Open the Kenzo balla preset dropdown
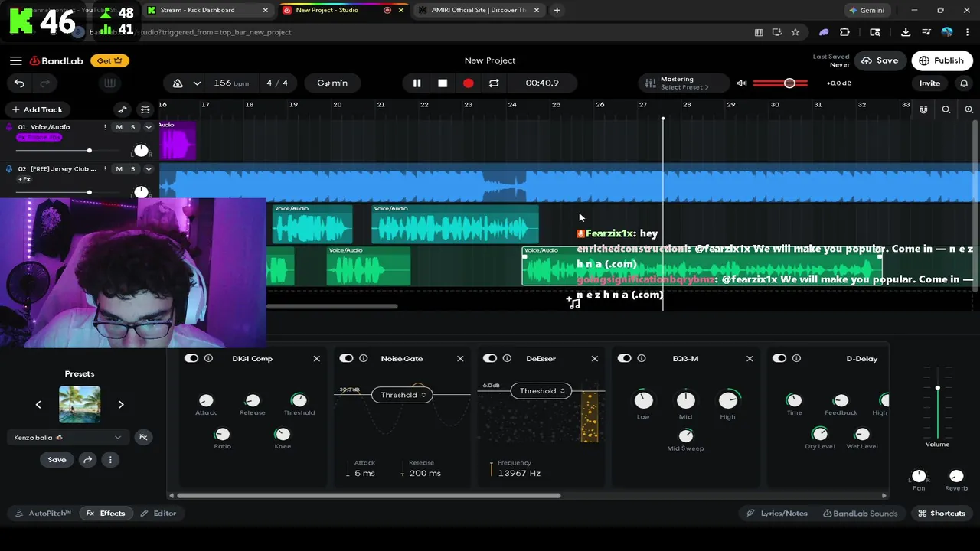This screenshot has height=551, width=980. 68,437
